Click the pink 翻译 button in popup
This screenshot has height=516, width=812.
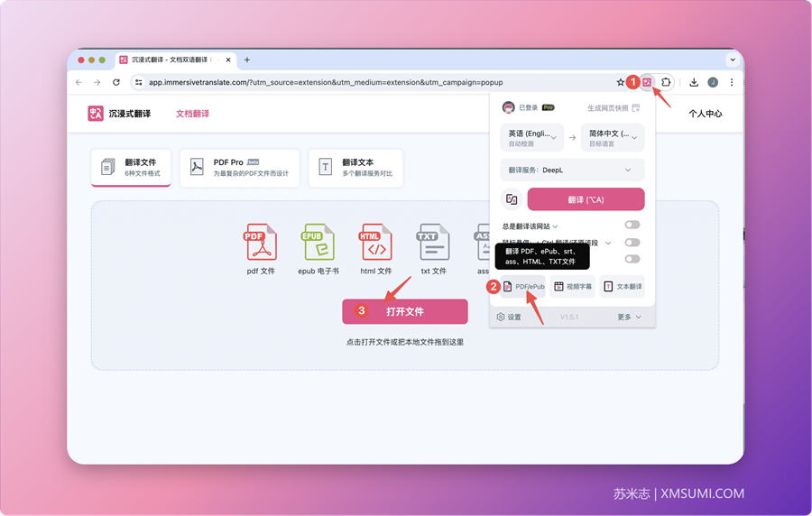pos(586,199)
